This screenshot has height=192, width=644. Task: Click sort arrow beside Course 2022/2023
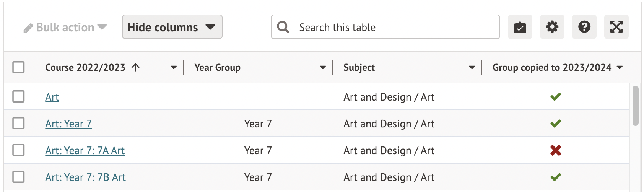click(136, 68)
